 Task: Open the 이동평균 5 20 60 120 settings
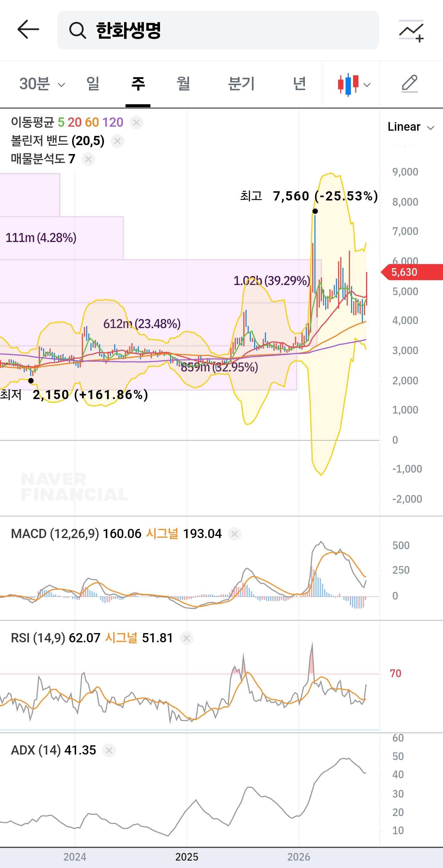(67, 122)
